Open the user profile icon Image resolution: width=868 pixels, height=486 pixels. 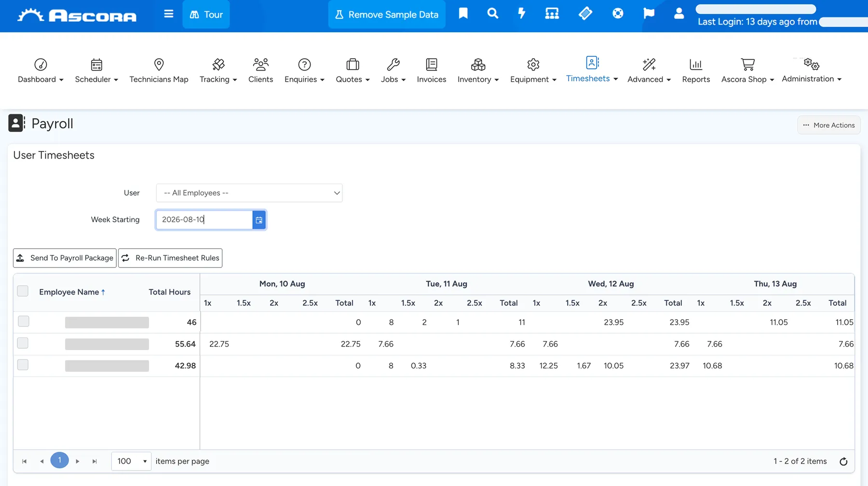click(x=679, y=13)
